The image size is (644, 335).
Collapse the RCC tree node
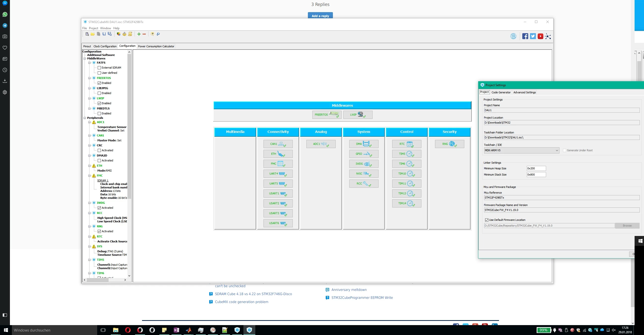pos(89,213)
